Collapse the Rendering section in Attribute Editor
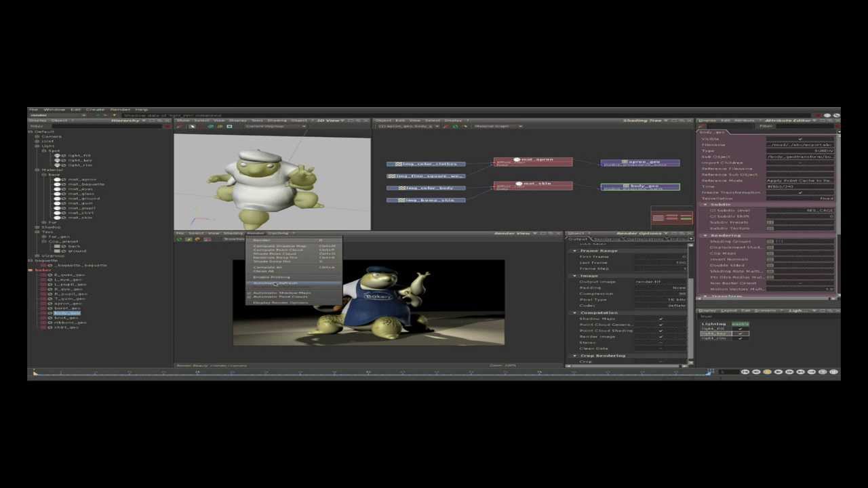 705,235
